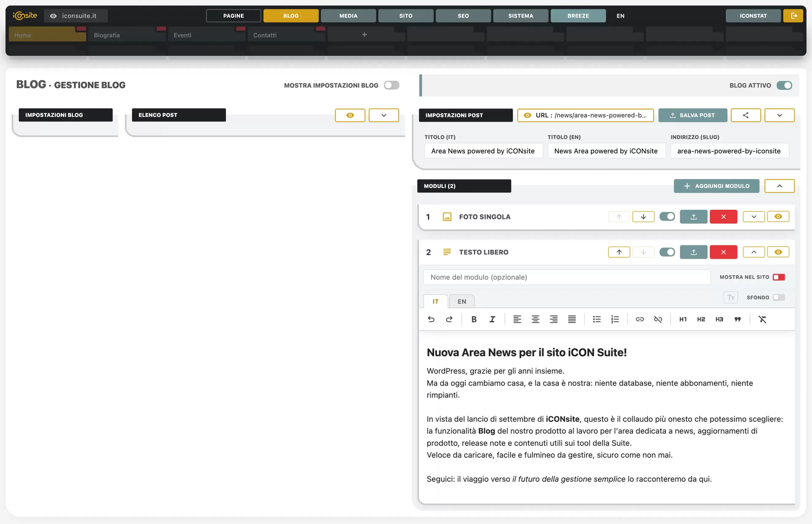The image size is (812, 524).
Task: Click BREEZE button
Action: pos(578,16)
